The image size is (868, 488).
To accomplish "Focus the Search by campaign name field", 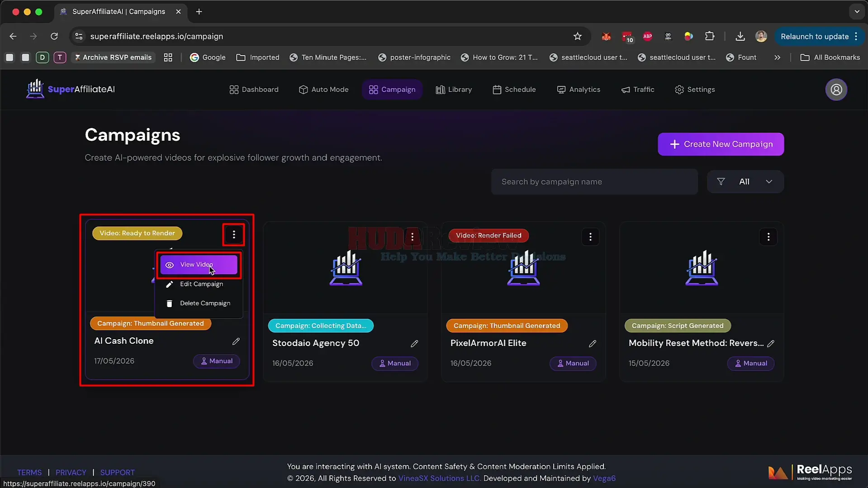I will pos(594,182).
